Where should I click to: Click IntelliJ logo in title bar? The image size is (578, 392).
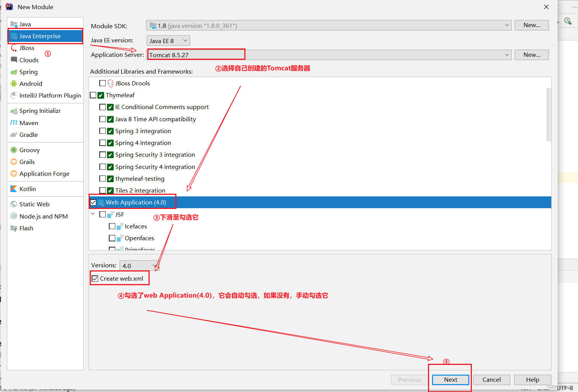[9, 7]
